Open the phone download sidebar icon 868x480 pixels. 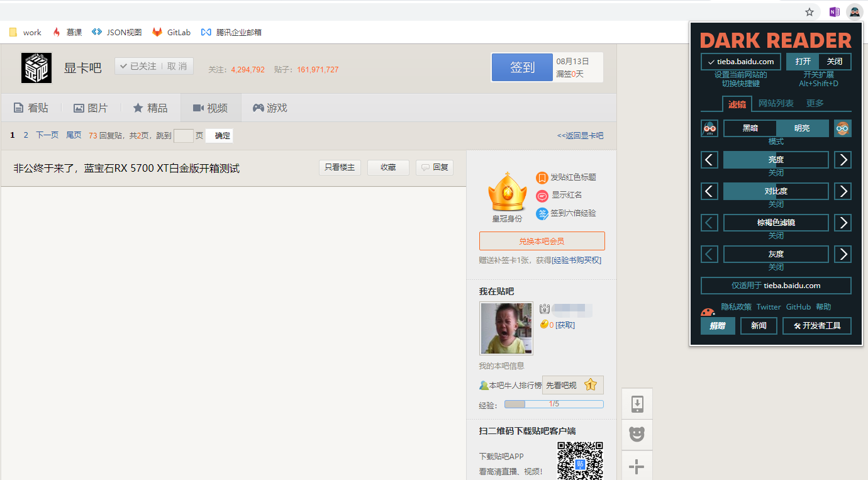pyautogui.click(x=637, y=404)
